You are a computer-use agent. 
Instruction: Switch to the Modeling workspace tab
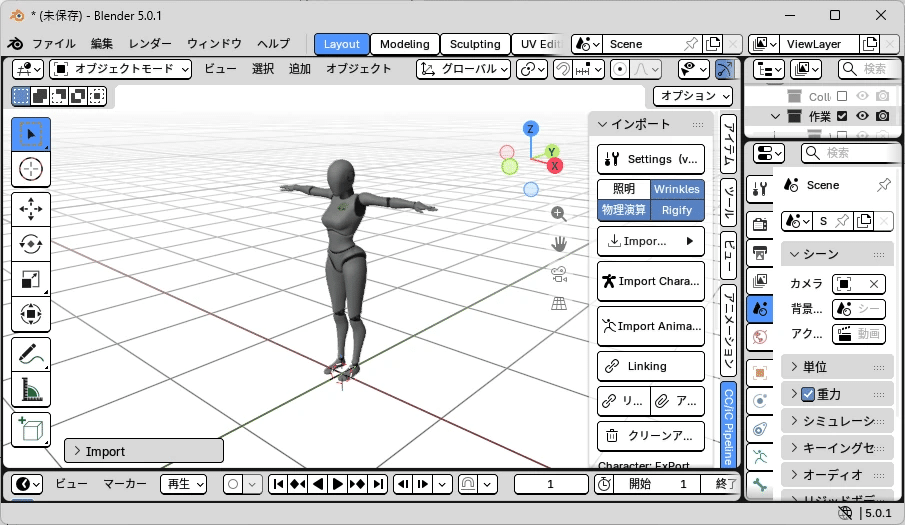[x=405, y=44]
